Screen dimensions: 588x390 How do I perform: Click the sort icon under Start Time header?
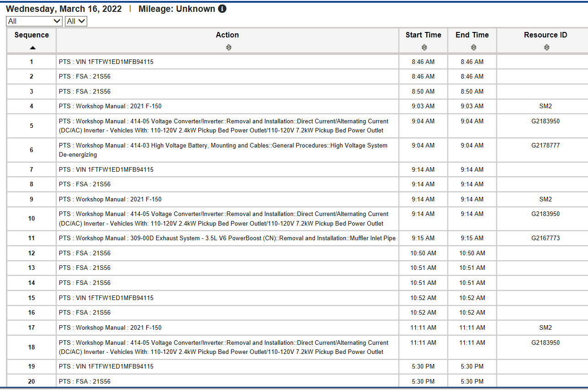click(424, 47)
